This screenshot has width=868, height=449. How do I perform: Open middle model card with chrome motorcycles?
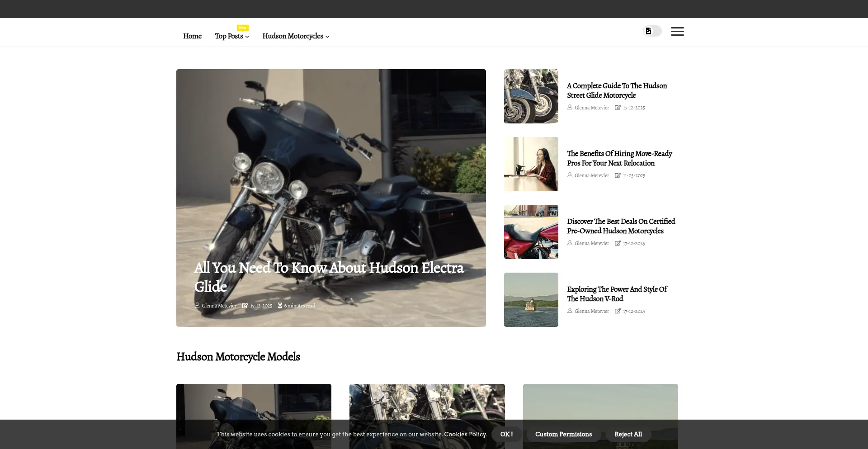(x=427, y=402)
